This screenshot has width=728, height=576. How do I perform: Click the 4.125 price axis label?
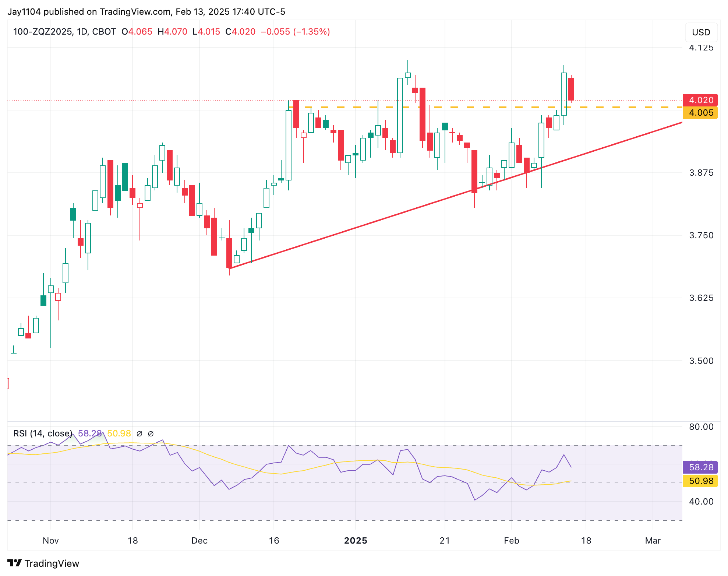[x=701, y=48]
